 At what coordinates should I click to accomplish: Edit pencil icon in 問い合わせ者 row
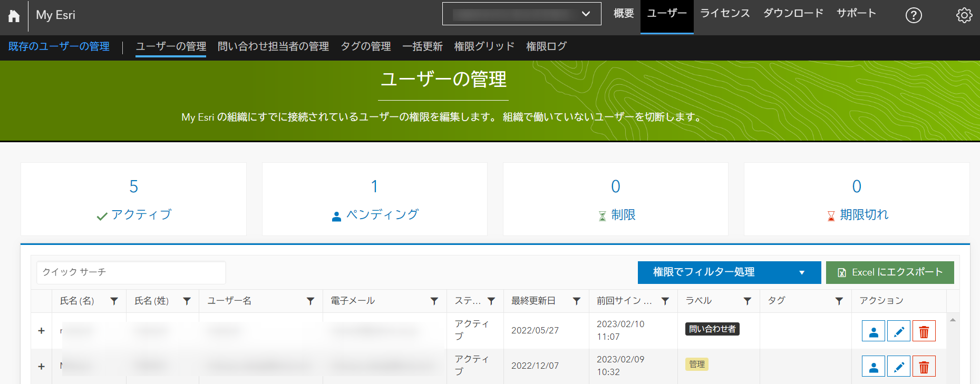coord(899,331)
